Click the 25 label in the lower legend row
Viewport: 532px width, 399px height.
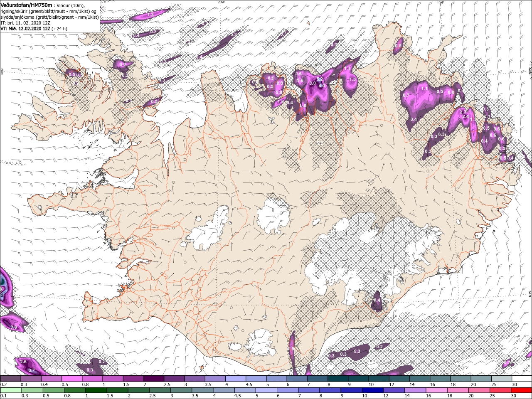(x=492, y=396)
